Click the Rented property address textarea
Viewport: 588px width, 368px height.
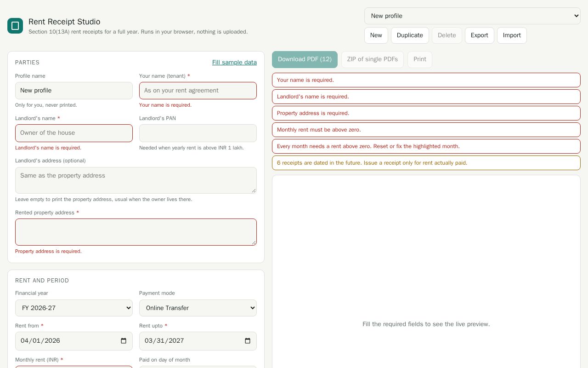click(136, 232)
